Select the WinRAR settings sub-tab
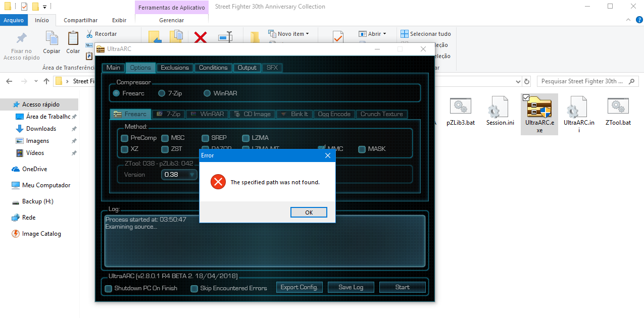 pos(207,114)
